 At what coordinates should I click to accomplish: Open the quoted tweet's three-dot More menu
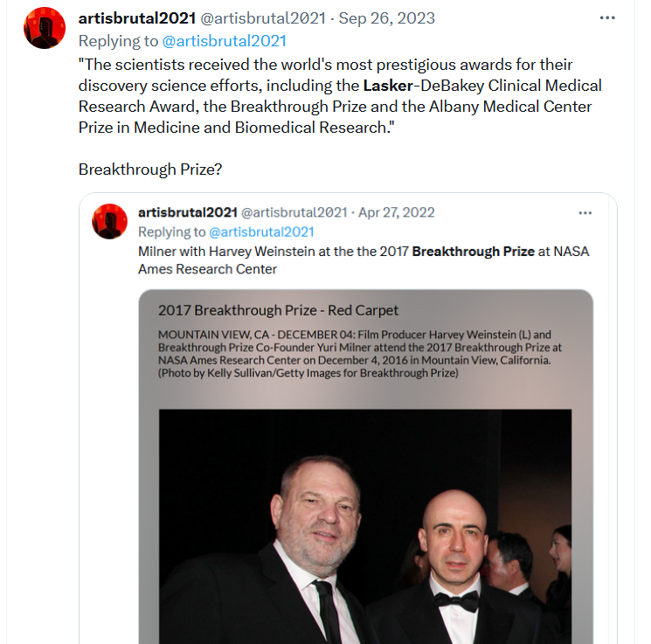point(585,213)
